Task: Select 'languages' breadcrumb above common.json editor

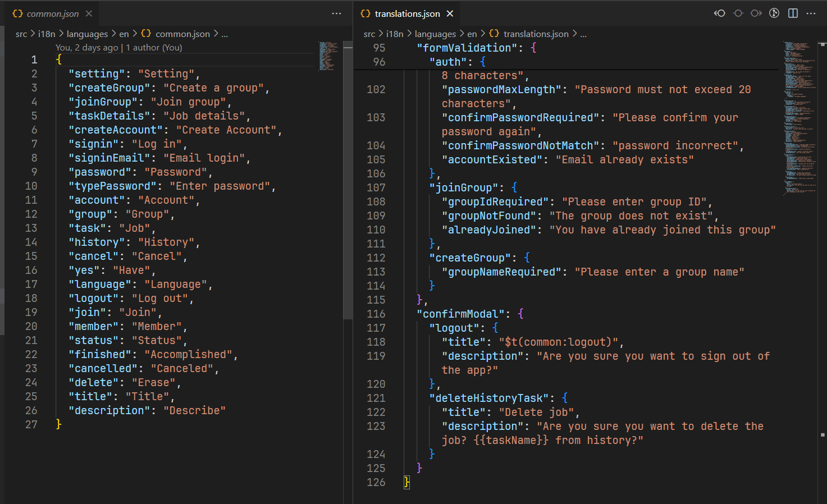Action: tap(87, 34)
